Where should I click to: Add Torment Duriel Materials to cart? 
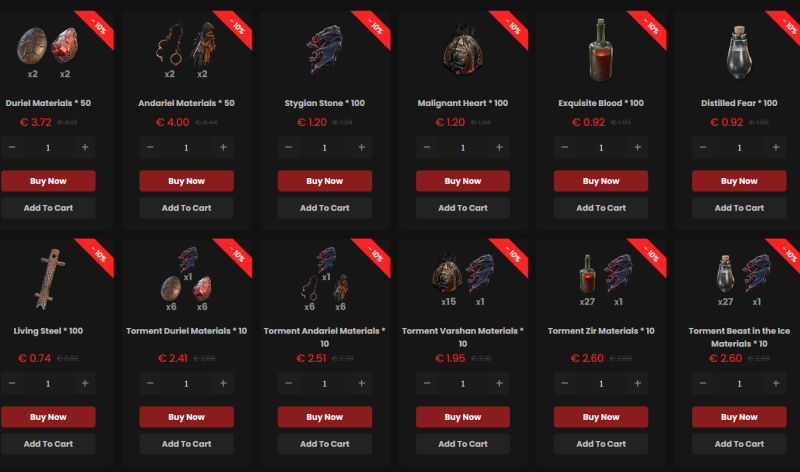[186, 444]
